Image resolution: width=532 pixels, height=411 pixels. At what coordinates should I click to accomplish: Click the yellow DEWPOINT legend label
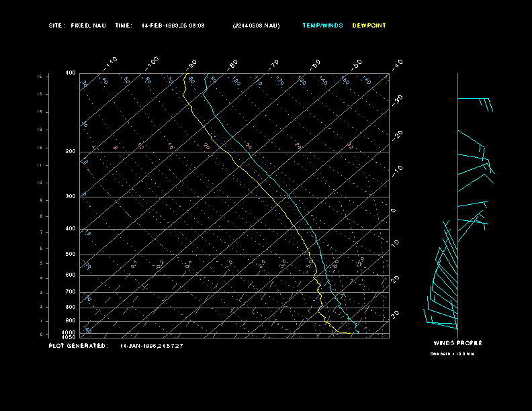pos(369,26)
